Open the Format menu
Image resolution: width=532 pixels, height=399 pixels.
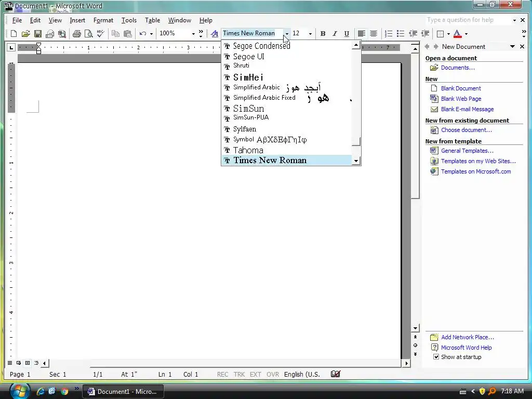coord(103,20)
